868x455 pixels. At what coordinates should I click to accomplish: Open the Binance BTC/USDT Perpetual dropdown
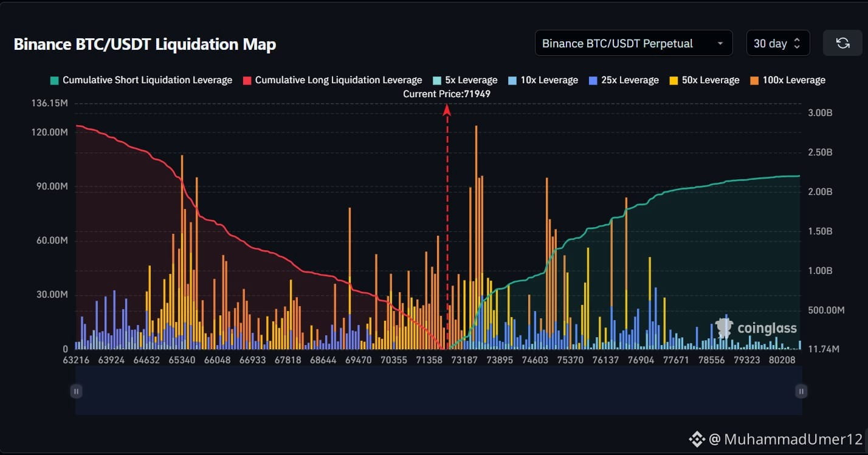pyautogui.click(x=634, y=43)
